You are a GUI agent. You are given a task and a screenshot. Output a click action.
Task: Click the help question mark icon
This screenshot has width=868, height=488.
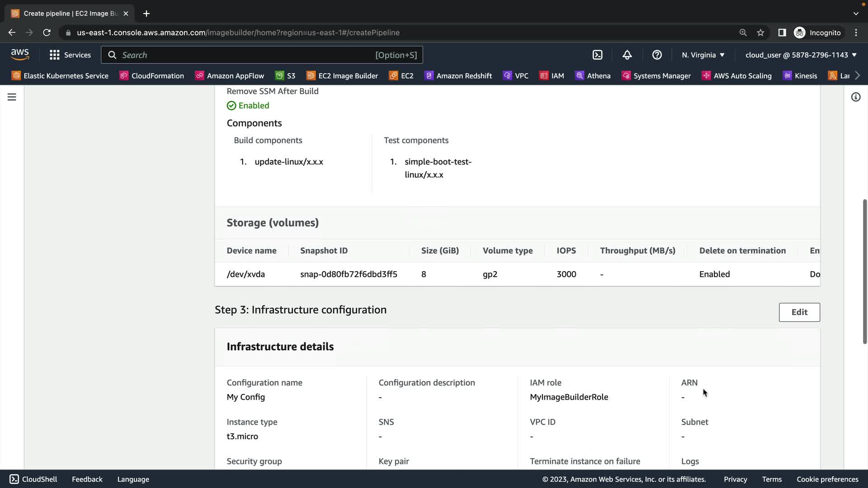pyautogui.click(x=657, y=55)
